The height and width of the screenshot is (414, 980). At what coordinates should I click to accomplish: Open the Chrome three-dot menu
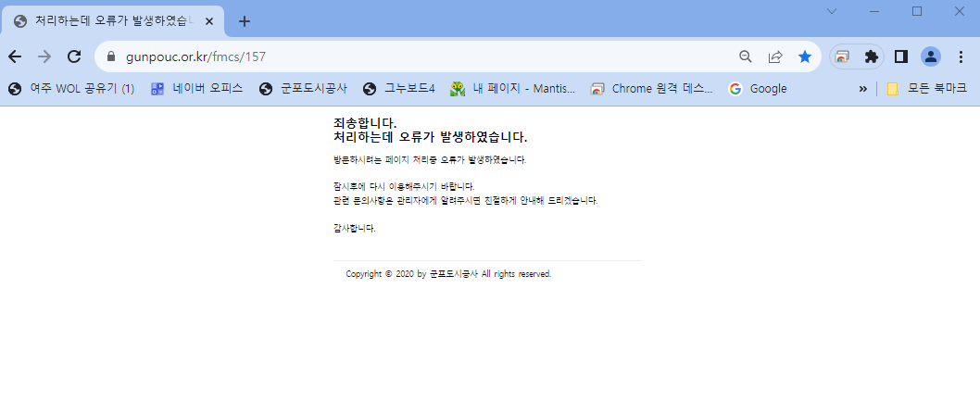960,56
